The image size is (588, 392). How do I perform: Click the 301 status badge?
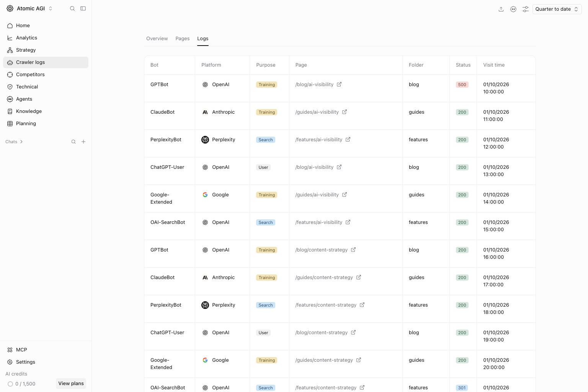(462, 388)
